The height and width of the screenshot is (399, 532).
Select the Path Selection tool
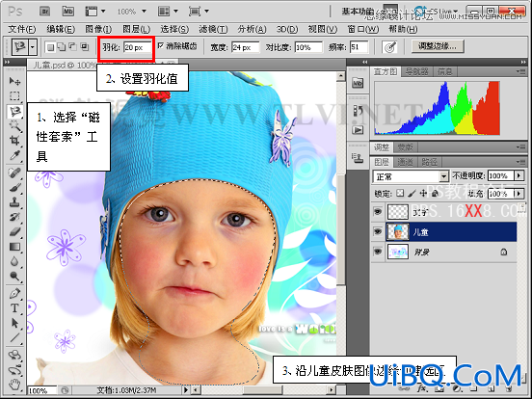(14, 323)
